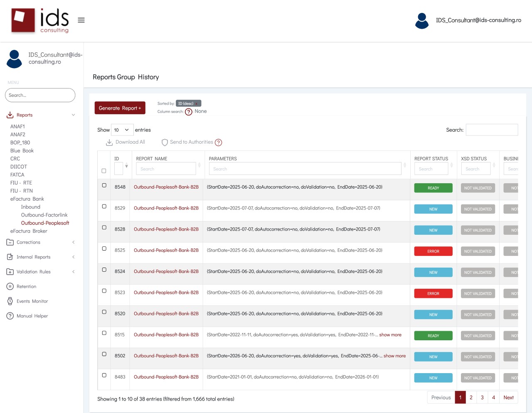Click the hamburger menu icon beside the logo
The height and width of the screenshot is (413, 532).
coord(81,20)
